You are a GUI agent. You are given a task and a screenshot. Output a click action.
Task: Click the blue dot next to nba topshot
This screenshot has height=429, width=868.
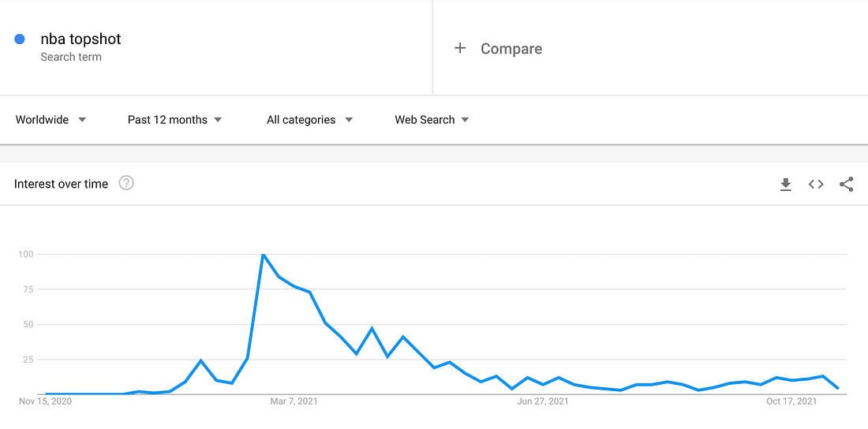[20, 39]
